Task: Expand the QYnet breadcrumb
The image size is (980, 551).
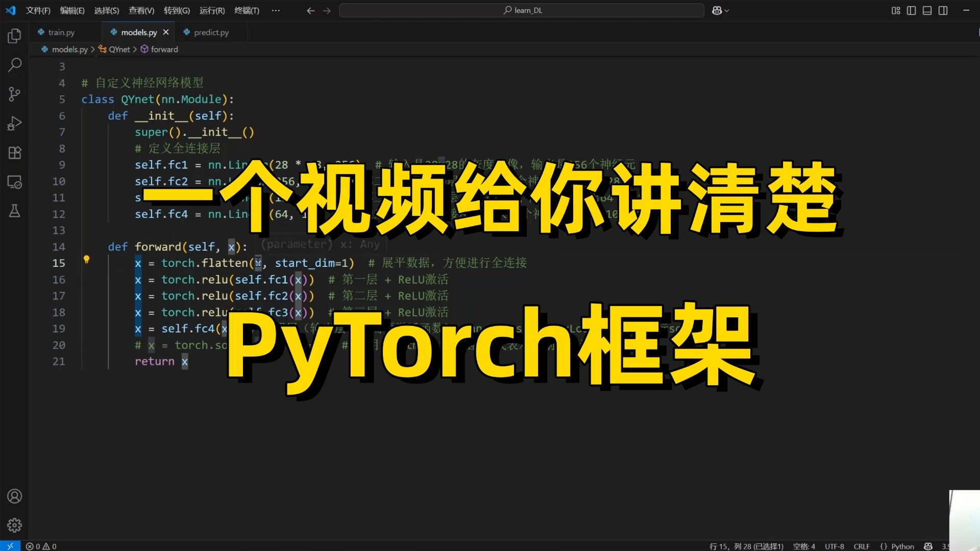Action: tap(119, 49)
